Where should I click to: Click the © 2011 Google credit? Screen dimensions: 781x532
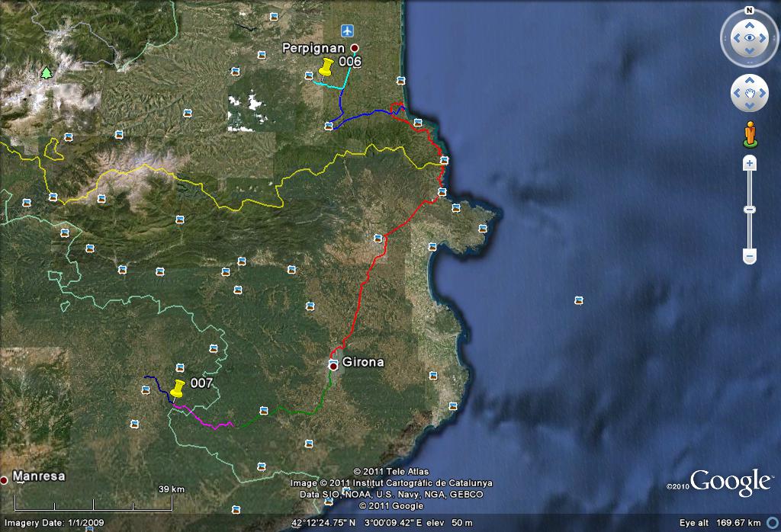tap(391, 505)
